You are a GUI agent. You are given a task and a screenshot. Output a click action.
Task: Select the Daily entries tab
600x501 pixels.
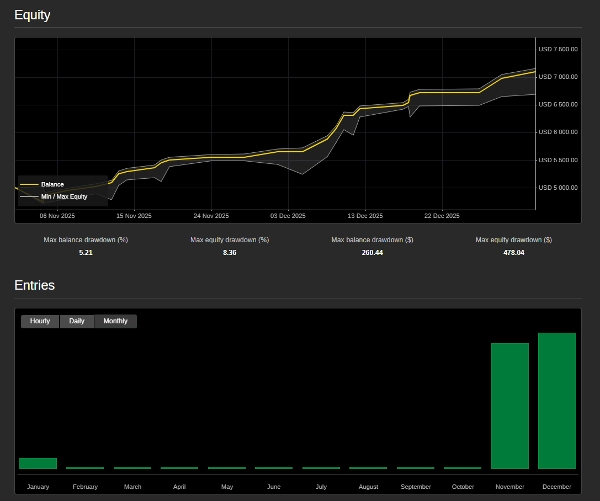[77, 321]
